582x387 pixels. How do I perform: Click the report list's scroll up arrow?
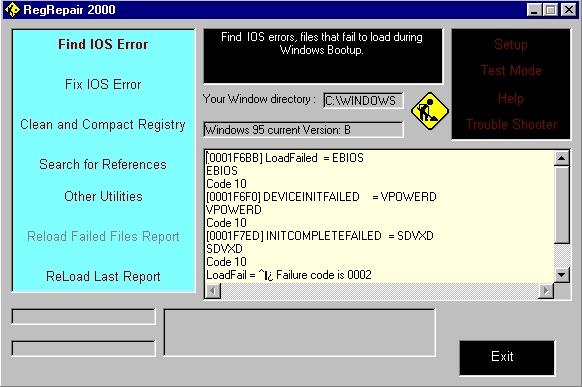[562, 158]
